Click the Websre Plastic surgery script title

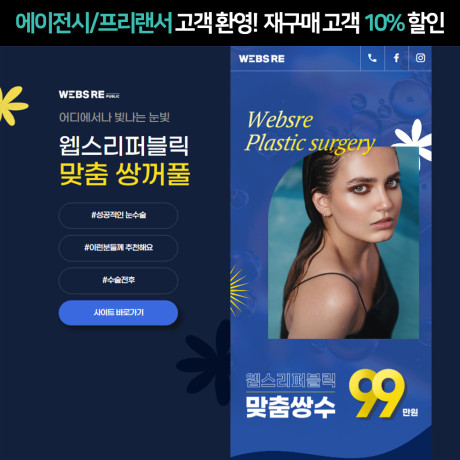click(310, 133)
